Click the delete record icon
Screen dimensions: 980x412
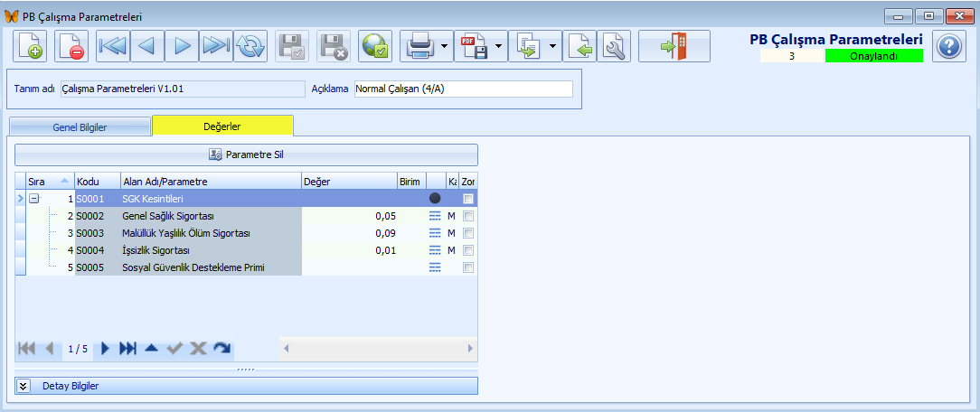[71, 46]
